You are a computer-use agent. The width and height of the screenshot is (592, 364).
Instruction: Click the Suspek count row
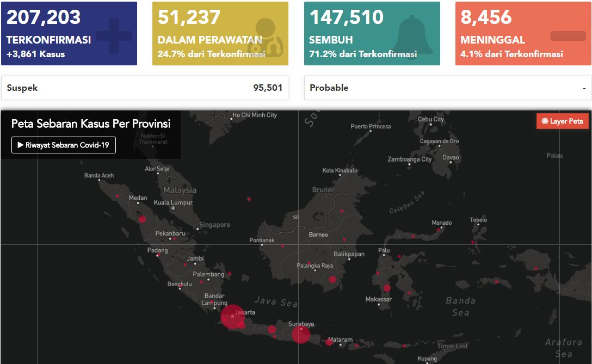click(144, 88)
